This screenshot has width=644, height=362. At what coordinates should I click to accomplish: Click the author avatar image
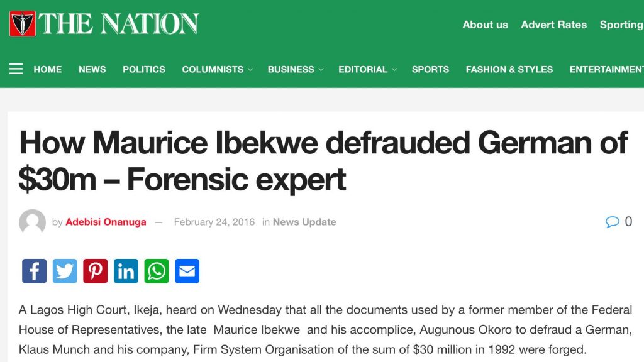tap(33, 222)
